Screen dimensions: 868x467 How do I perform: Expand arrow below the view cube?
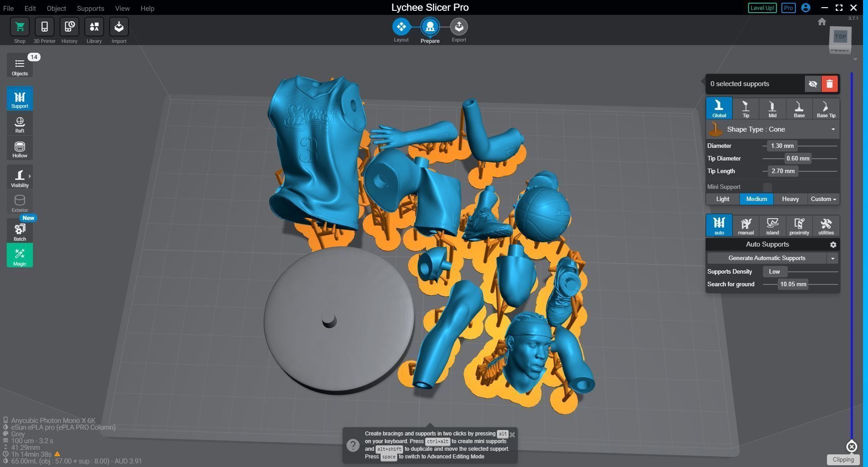(x=855, y=60)
